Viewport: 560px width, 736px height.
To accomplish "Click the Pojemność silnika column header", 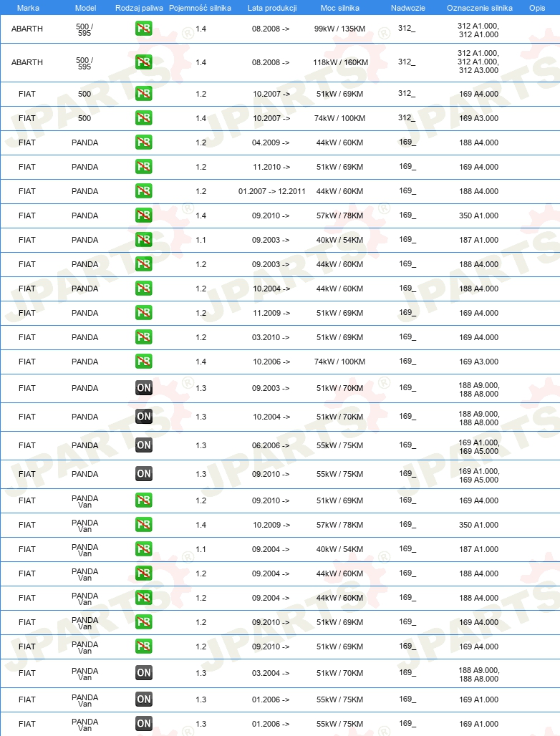I will pos(200,8).
